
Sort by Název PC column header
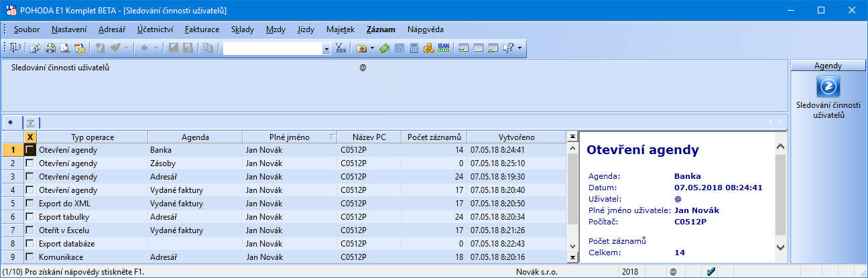coord(369,137)
